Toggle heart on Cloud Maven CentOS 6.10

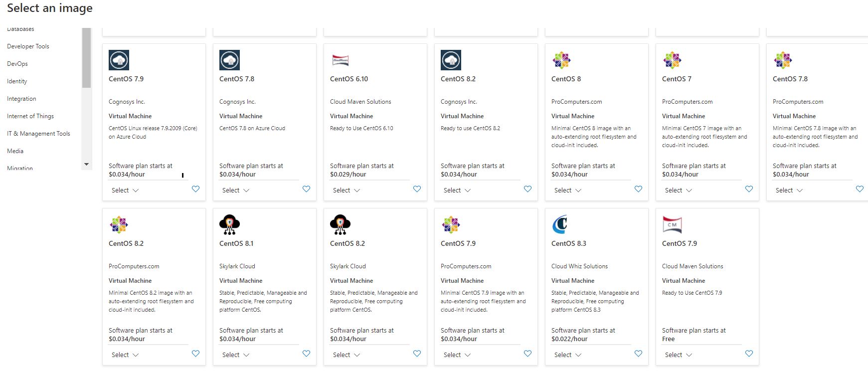417,189
